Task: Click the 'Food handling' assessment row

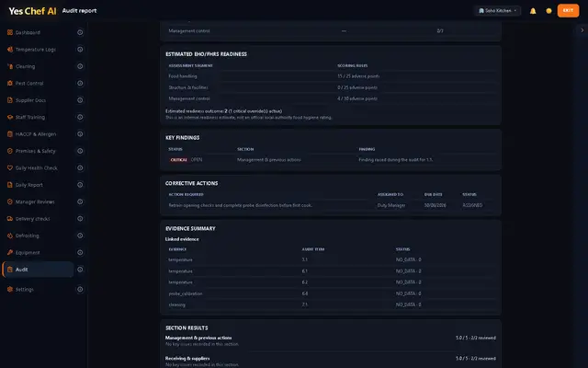Action: tap(331, 76)
